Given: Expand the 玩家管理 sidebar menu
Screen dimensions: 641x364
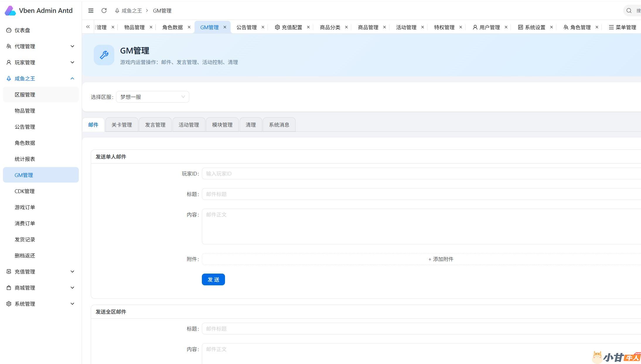Looking at the screenshot, I should 41,62.
